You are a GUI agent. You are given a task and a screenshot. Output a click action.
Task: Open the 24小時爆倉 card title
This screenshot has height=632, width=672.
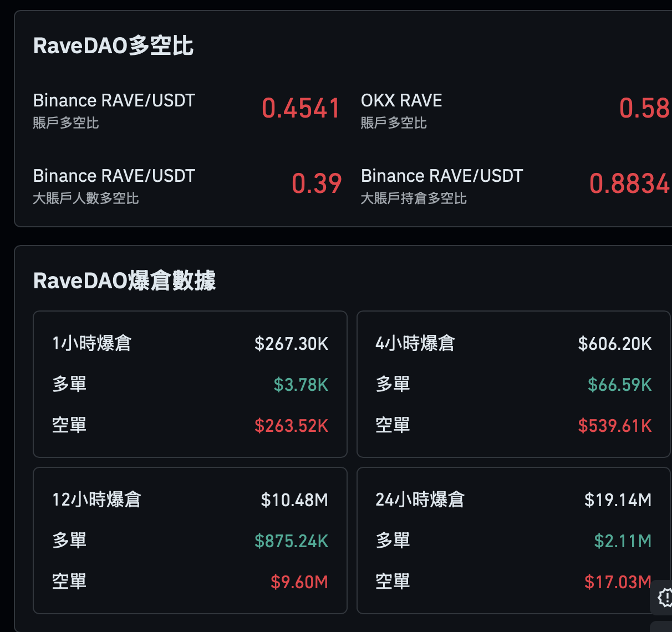(x=420, y=500)
